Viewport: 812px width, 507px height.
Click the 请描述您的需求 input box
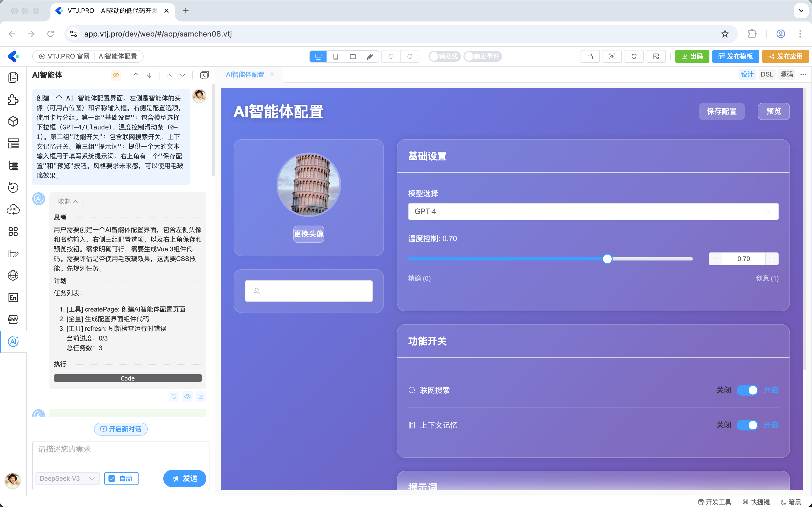120,453
